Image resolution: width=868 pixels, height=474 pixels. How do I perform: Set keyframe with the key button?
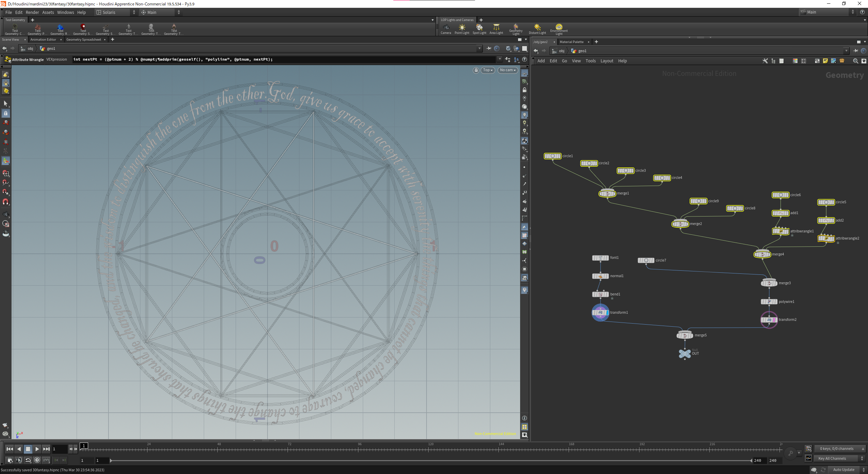tap(790, 453)
